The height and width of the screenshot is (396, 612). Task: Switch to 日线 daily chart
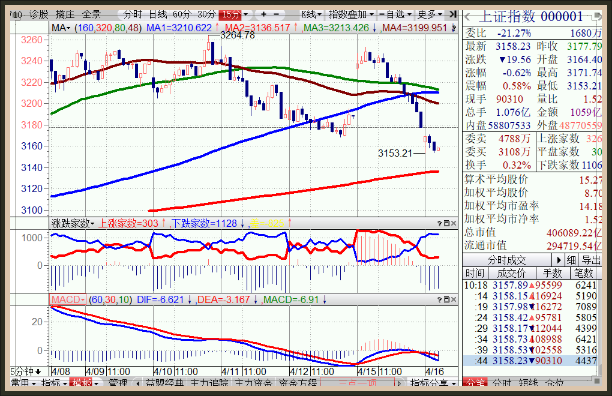point(158,14)
